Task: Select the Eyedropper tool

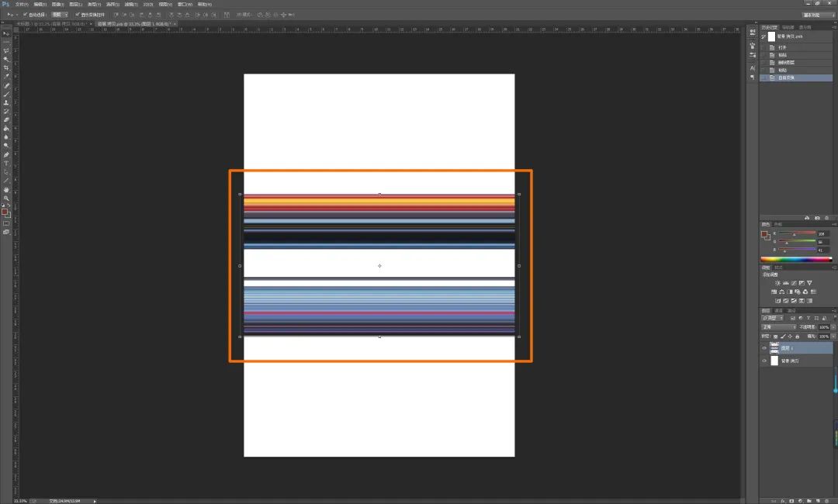Action: (x=6, y=76)
